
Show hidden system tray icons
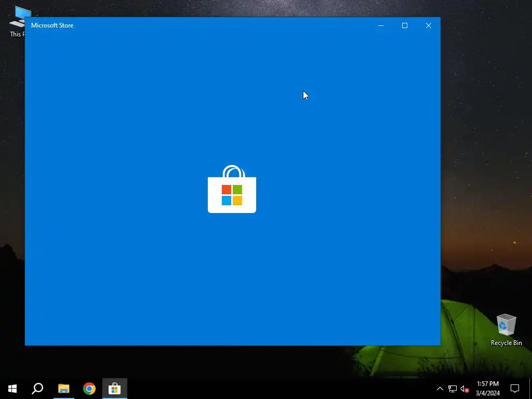coord(440,389)
